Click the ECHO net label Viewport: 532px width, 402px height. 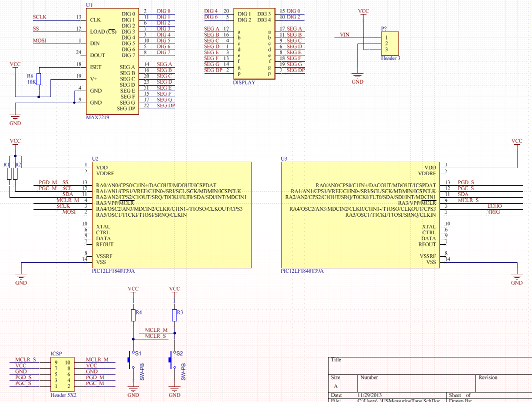494,206
